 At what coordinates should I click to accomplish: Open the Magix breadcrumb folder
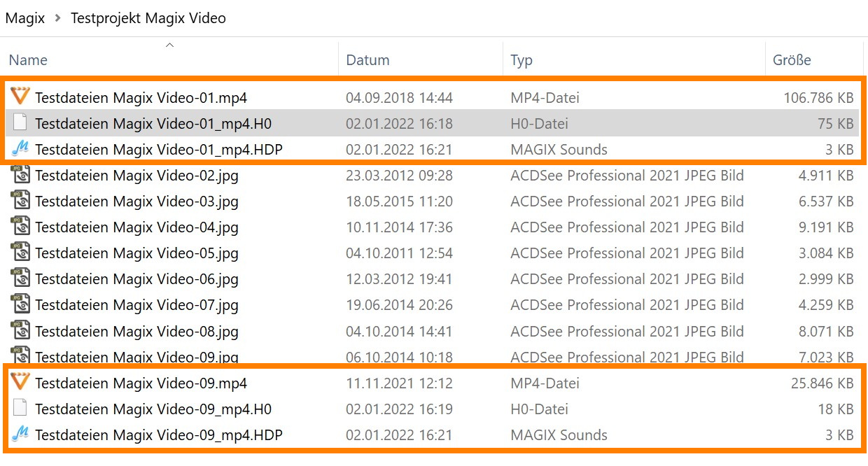point(25,18)
